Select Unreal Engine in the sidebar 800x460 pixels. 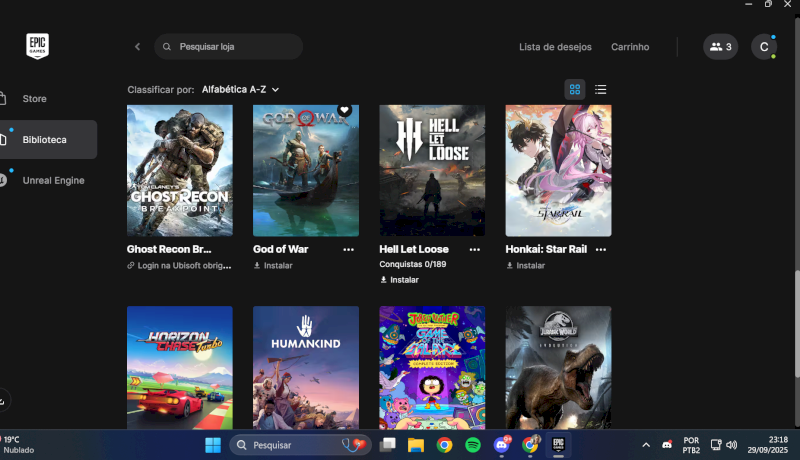[x=52, y=181]
